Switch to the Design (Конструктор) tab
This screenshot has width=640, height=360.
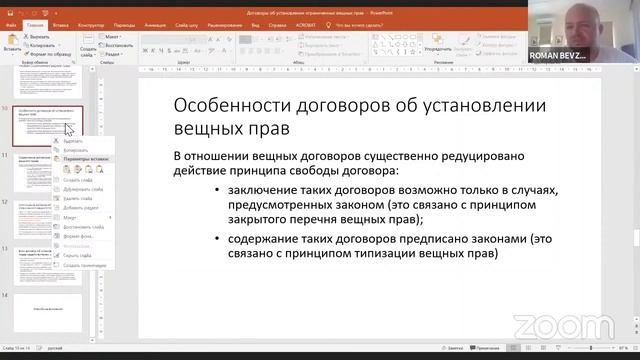click(x=91, y=25)
